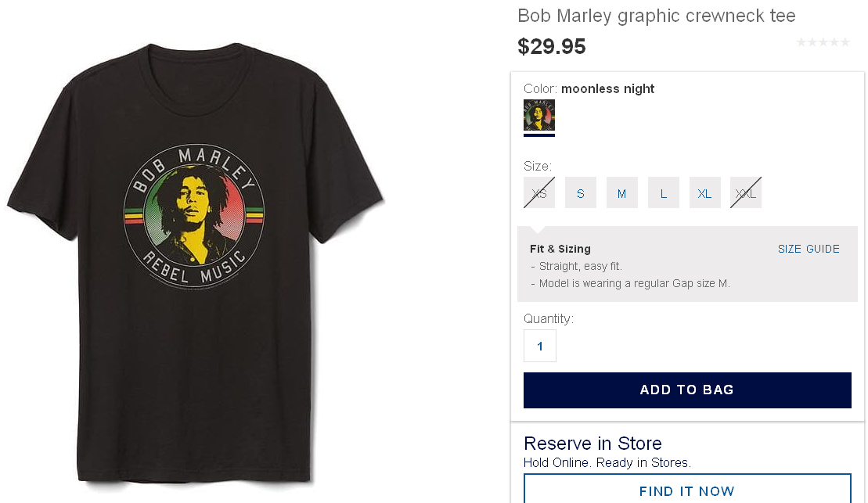
Task: Click the Quantity input box
Action: [x=540, y=346]
